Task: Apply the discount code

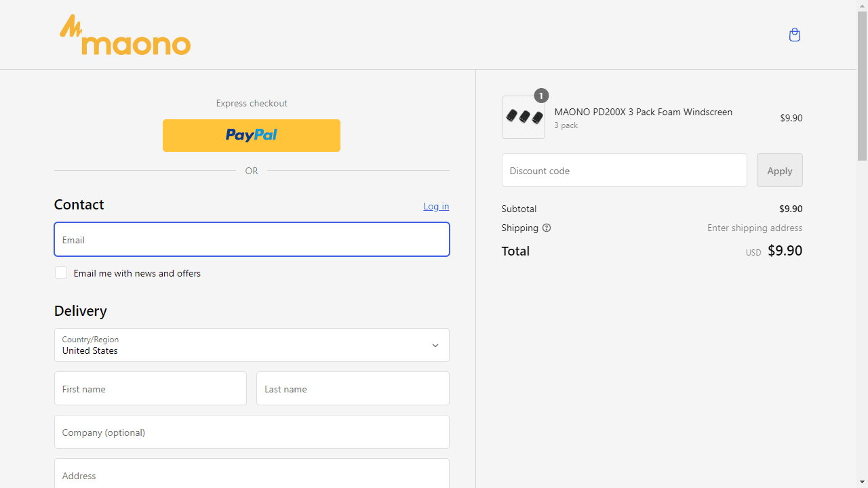Action: pyautogui.click(x=780, y=170)
